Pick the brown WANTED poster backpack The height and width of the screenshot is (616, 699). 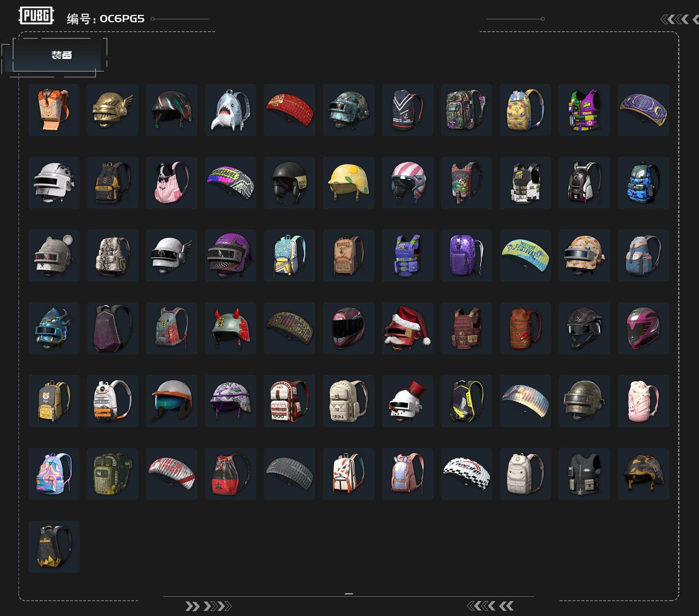348,255
